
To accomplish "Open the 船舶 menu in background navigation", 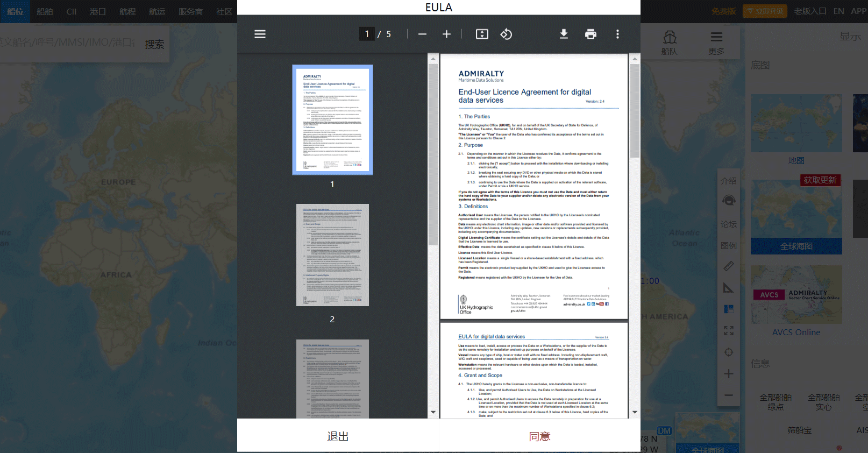I will point(45,11).
